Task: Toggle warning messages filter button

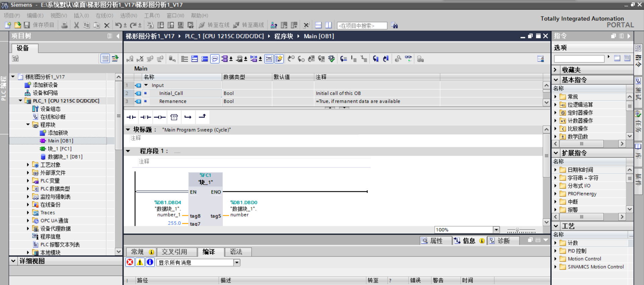Action: click(x=140, y=262)
